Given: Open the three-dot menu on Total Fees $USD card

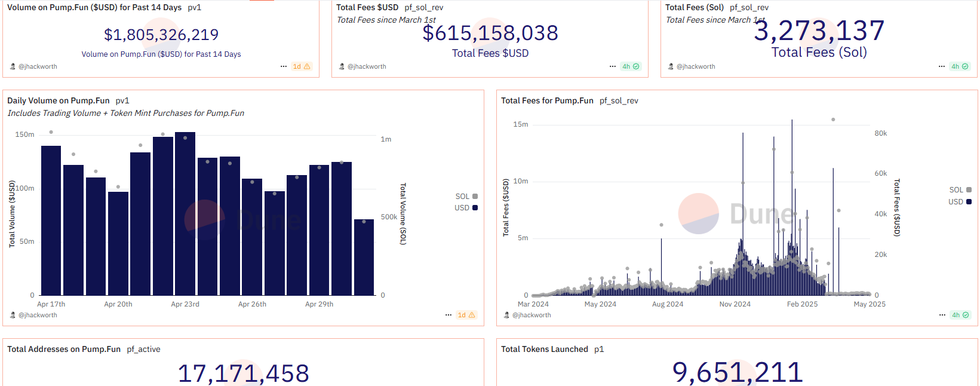Looking at the screenshot, I should (613, 66).
